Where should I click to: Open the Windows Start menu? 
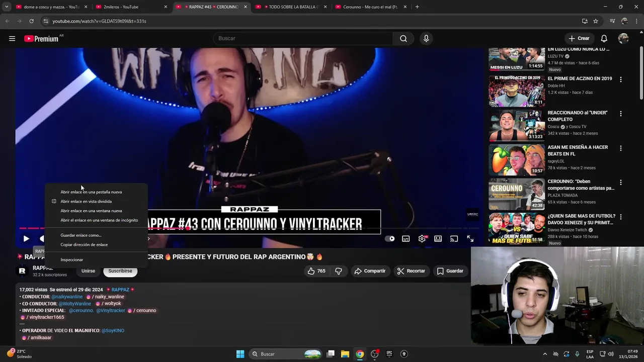(x=240, y=354)
